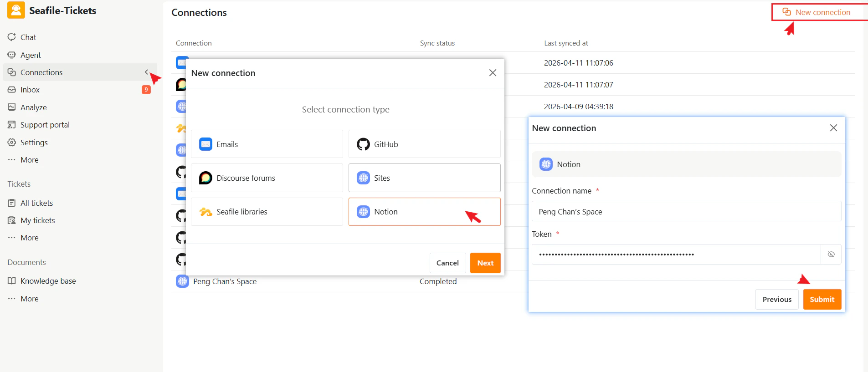This screenshot has height=372, width=868.
Task: Click the Last synced at column header
Action: [x=566, y=43]
